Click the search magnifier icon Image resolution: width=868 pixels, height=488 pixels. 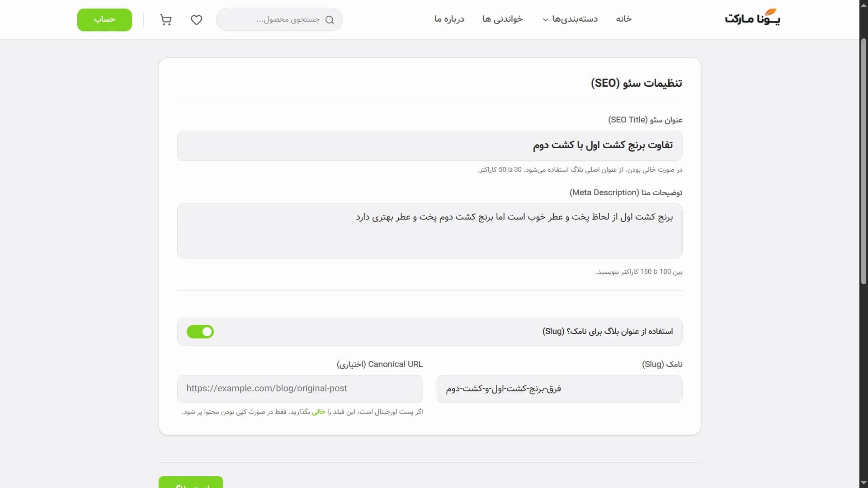point(330,20)
